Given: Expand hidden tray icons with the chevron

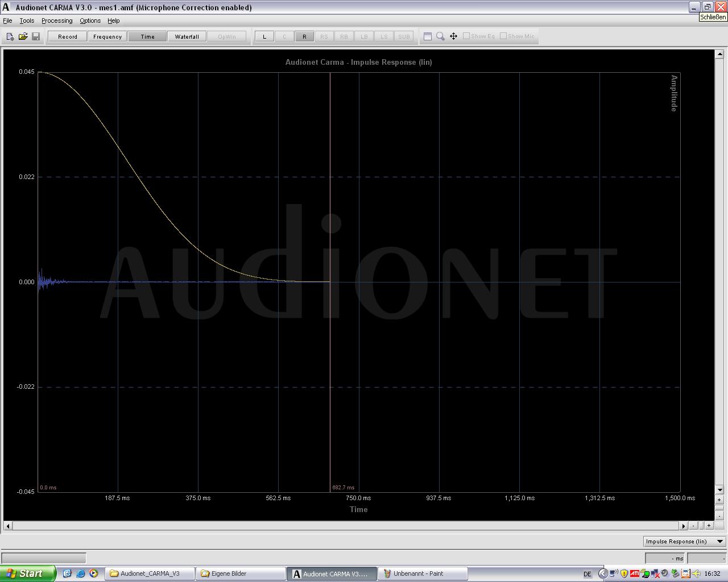Looking at the screenshot, I should (603, 573).
